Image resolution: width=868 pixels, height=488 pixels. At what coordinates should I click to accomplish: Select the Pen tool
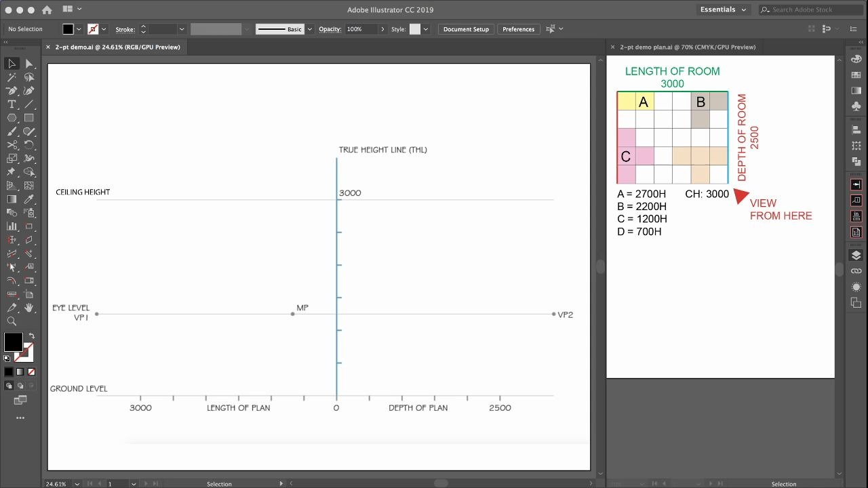(12, 91)
